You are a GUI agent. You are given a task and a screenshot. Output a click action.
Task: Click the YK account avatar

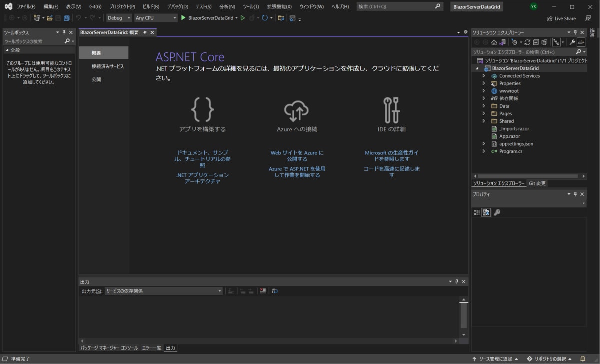pyautogui.click(x=534, y=7)
